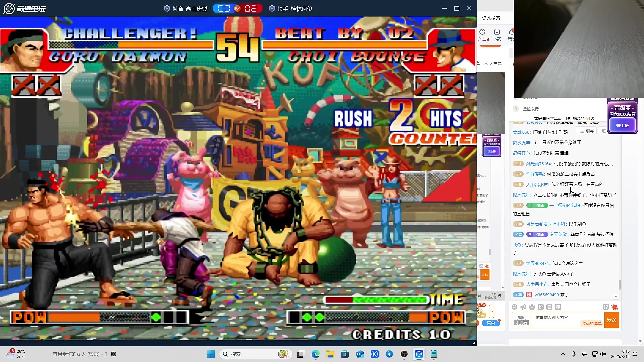
Task: Click the taskbar 搜索 search box
Action: point(256,354)
